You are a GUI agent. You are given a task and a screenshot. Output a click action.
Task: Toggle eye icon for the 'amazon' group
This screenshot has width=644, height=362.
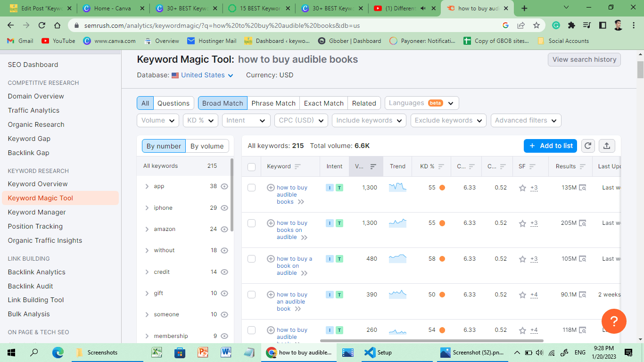pyautogui.click(x=224, y=229)
